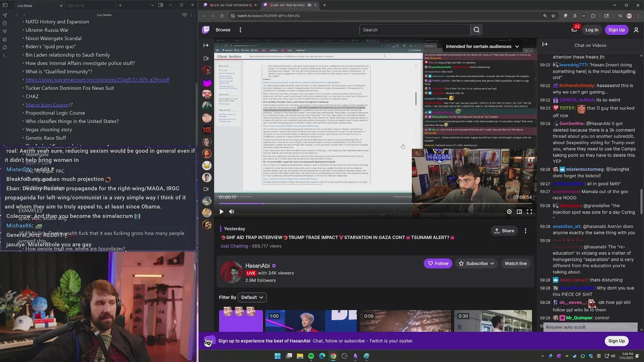Open Twitch notifications inbox with 22 badge
Screen dimensions: 644x362
coord(574,30)
